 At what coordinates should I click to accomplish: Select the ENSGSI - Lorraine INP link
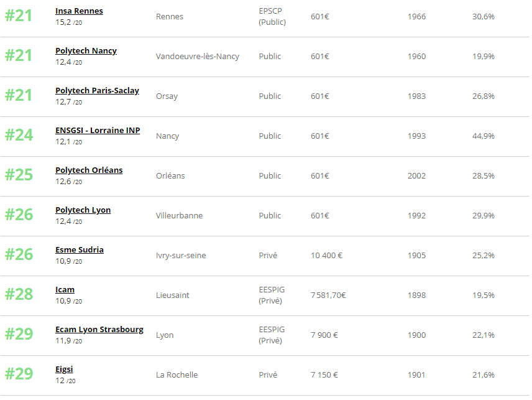(98, 131)
